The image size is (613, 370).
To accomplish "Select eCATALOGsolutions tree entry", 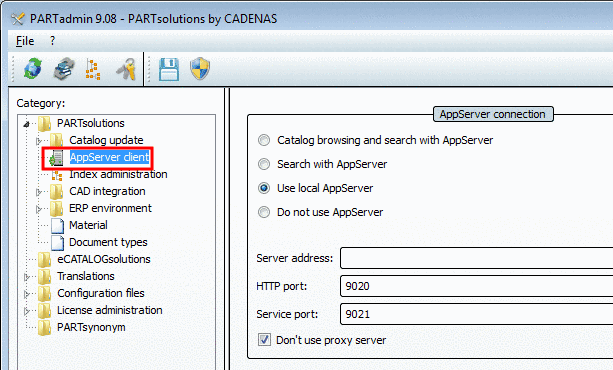I will point(104,259).
